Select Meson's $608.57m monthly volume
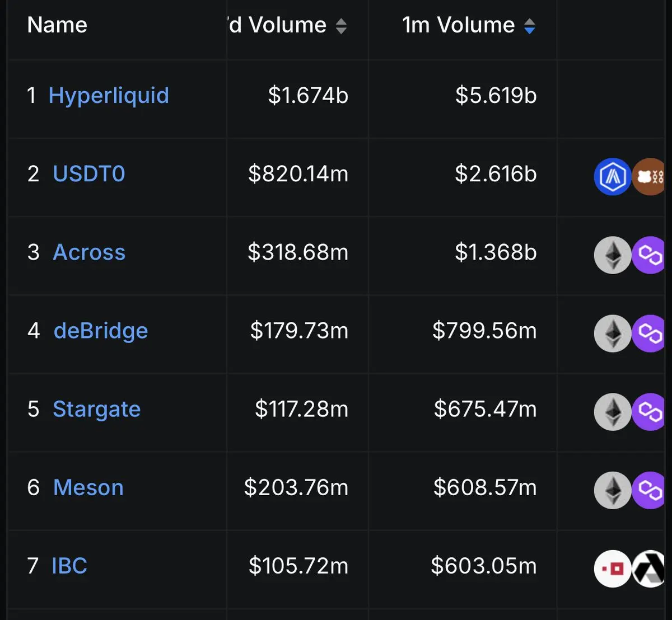 [486, 487]
